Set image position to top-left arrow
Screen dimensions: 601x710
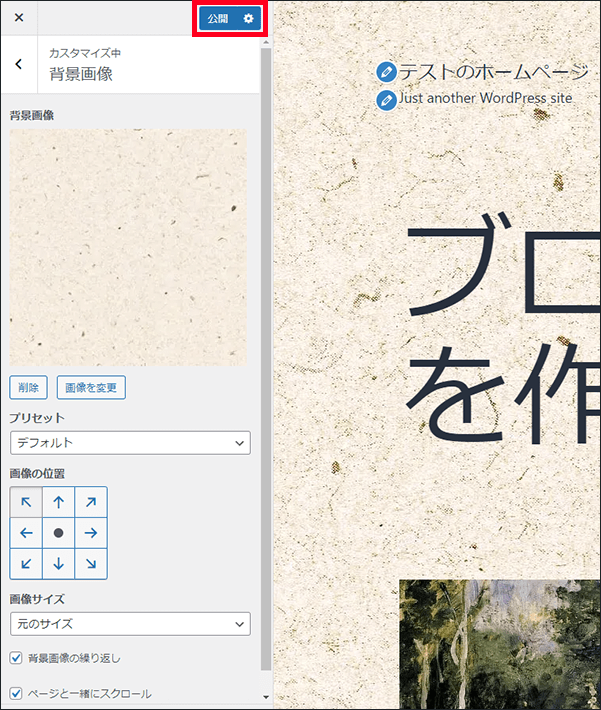26,503
